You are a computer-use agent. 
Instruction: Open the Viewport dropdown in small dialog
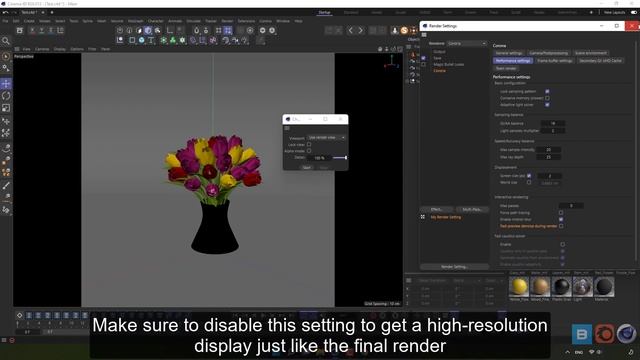tap(327, 138)
